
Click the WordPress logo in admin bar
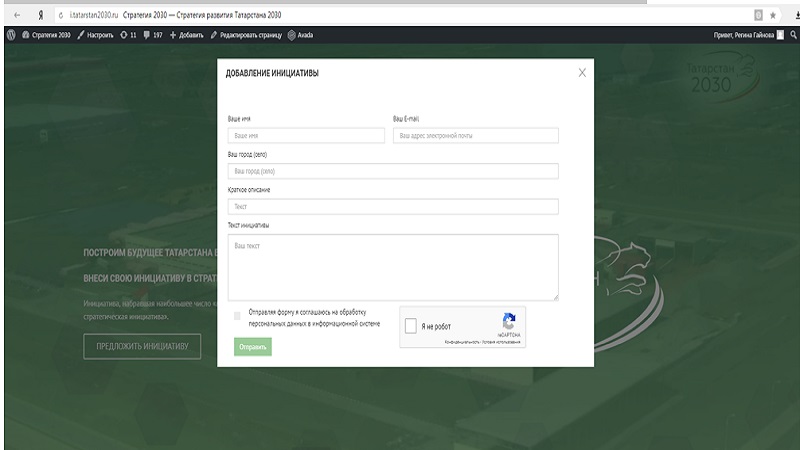pos(11,34)
